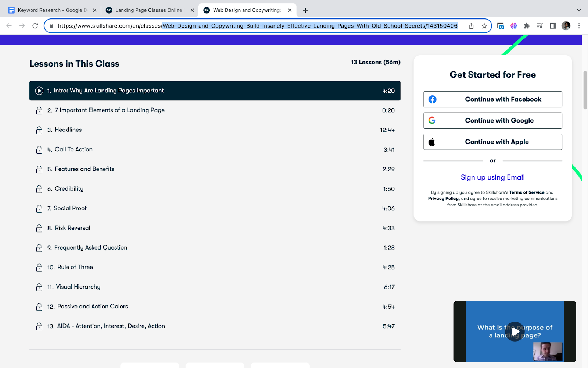Click the lock icon beside Rule of Three

[39, 268]
